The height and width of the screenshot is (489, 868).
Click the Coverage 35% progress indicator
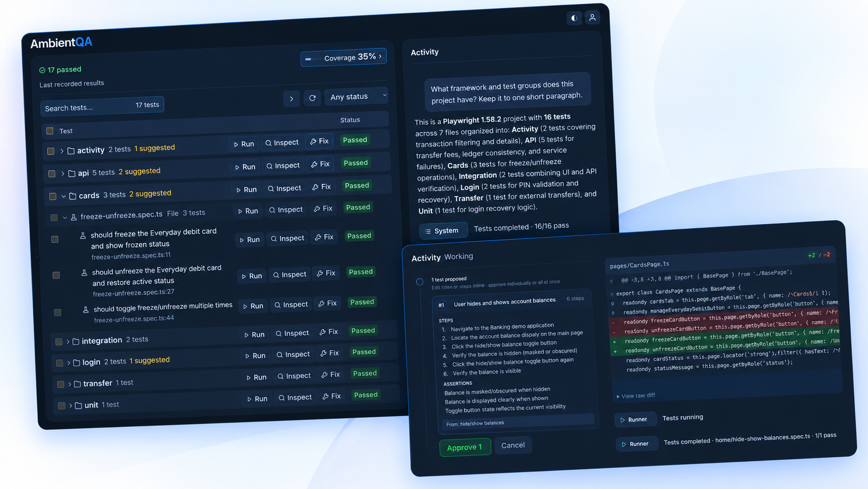[x=344, y=57]
